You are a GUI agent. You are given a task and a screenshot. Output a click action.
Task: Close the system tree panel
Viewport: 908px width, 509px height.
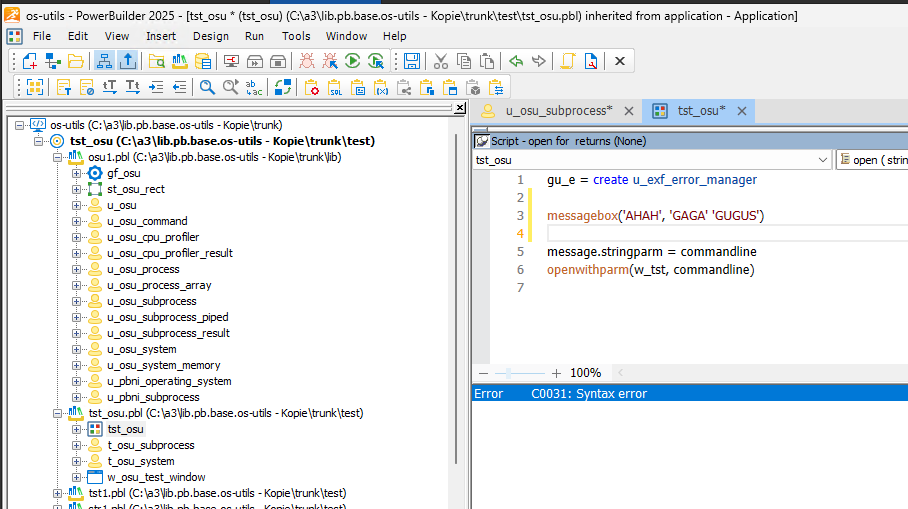[x=460, y=108]
